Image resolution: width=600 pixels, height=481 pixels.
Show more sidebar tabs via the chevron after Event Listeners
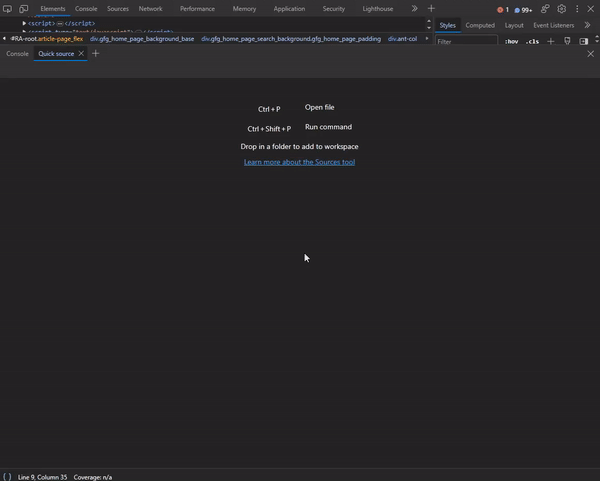[x=587, y=25]
